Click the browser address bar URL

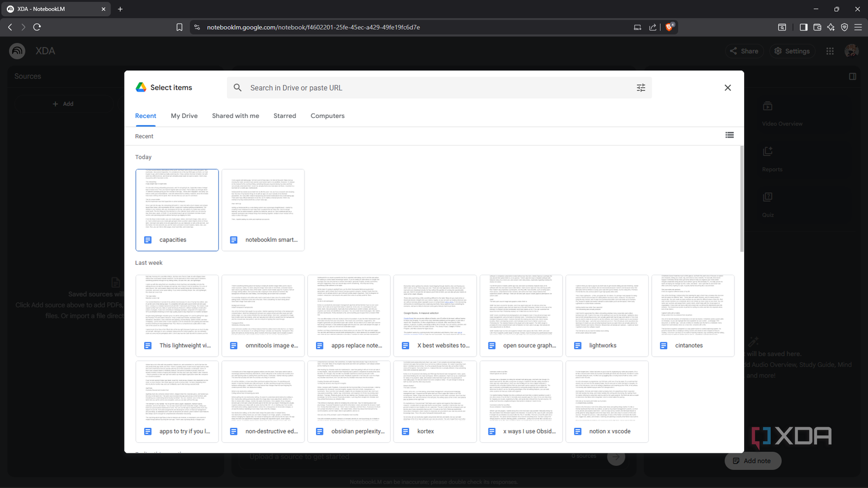point(313,27)
